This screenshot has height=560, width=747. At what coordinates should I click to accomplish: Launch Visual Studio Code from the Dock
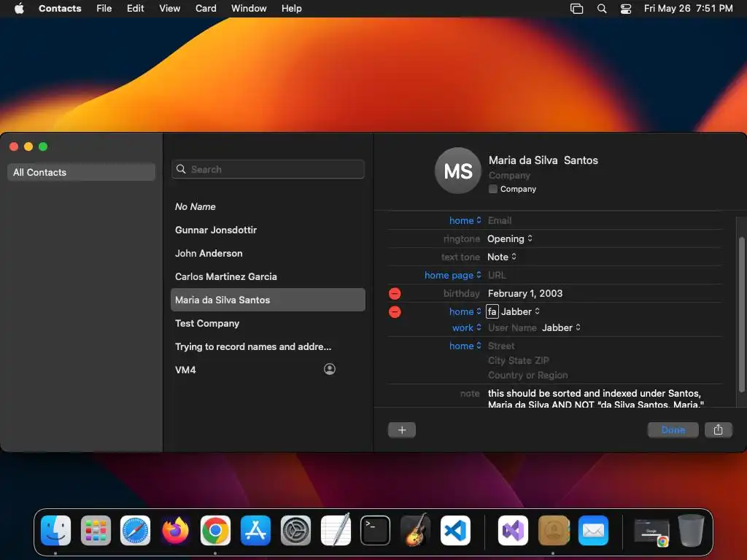455,531
